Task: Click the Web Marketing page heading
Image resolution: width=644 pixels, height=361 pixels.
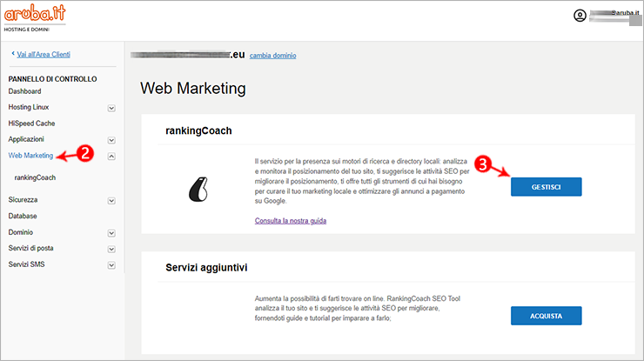Action: [x=193, y=89]
